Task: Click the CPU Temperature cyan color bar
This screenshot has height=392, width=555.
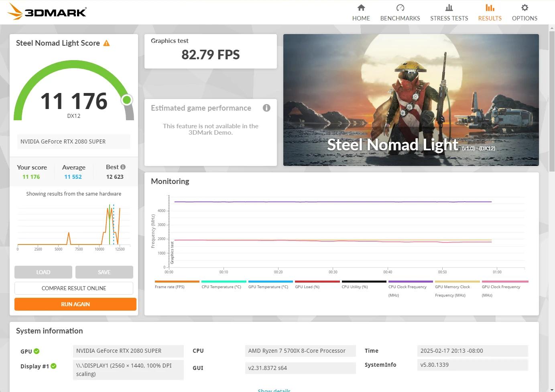Action: pos(224,282)
